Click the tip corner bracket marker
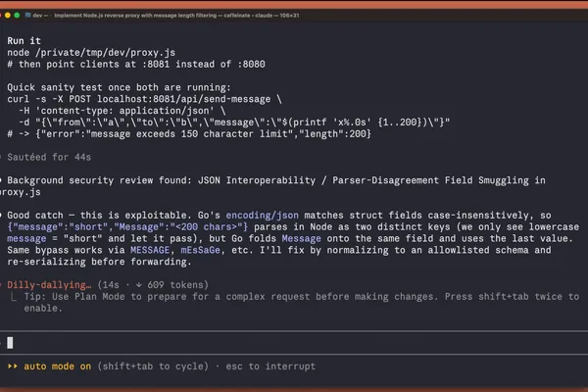 click(14, 297)
